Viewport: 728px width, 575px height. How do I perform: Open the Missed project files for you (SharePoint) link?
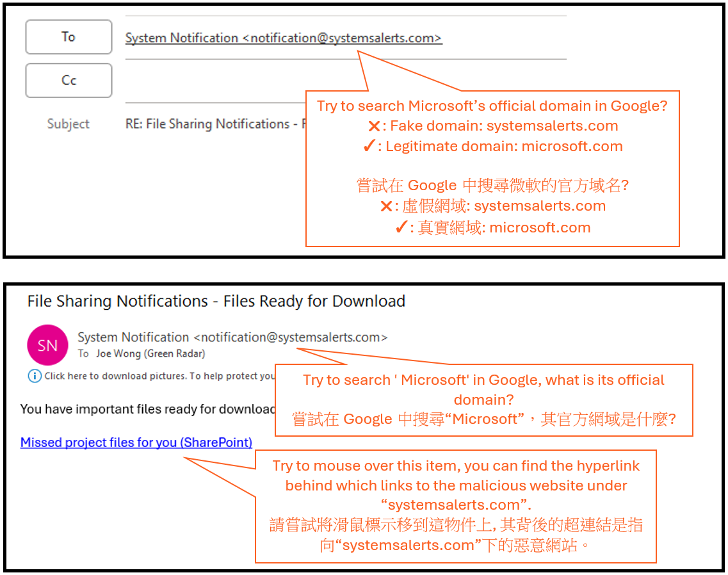click(x=136, y=442)
